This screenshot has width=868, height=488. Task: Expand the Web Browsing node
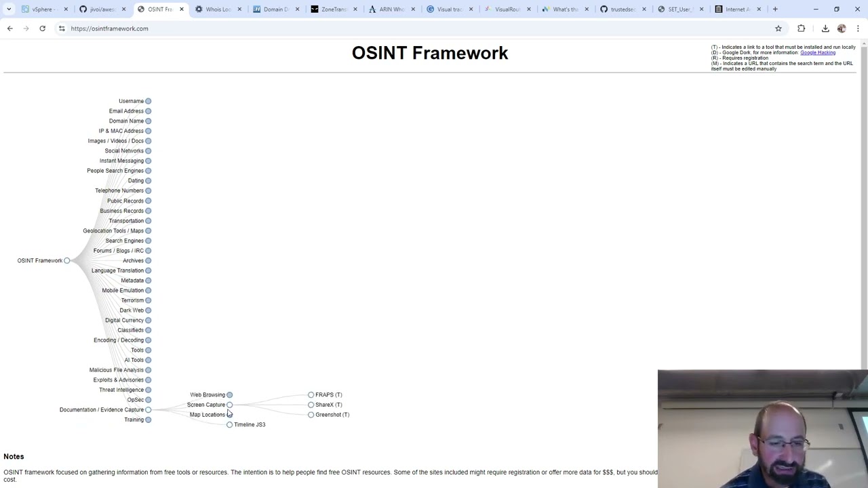coord(229,394)
